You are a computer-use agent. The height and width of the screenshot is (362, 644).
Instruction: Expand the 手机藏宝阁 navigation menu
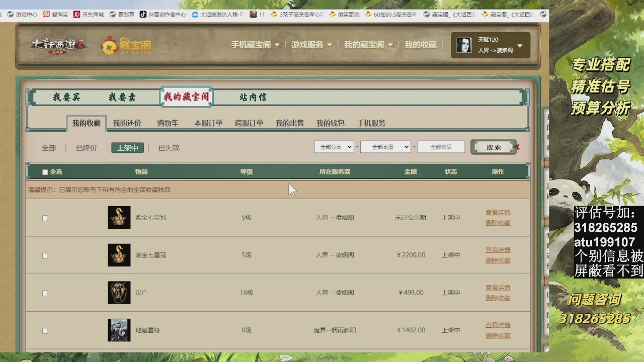(x=255, y=45)
